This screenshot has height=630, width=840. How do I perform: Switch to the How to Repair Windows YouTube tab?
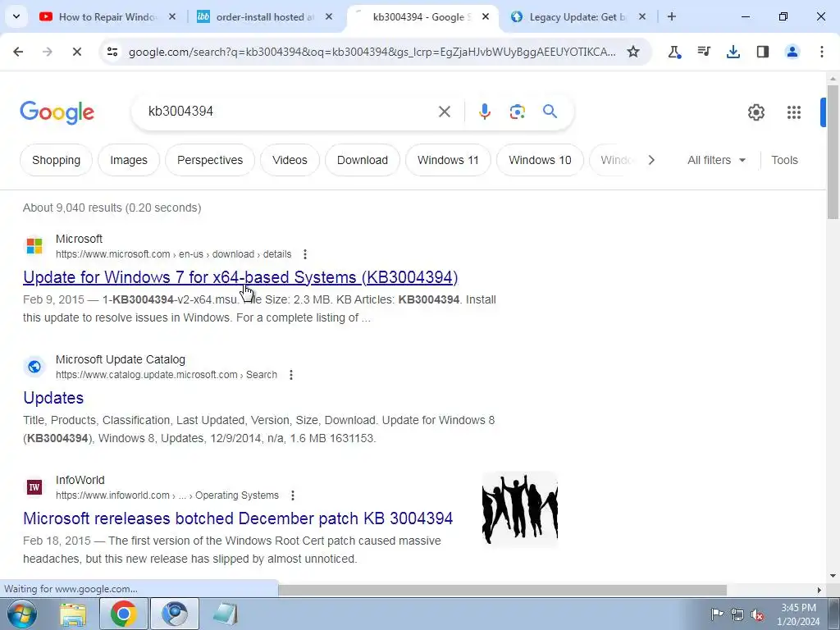tap(107, 16)
